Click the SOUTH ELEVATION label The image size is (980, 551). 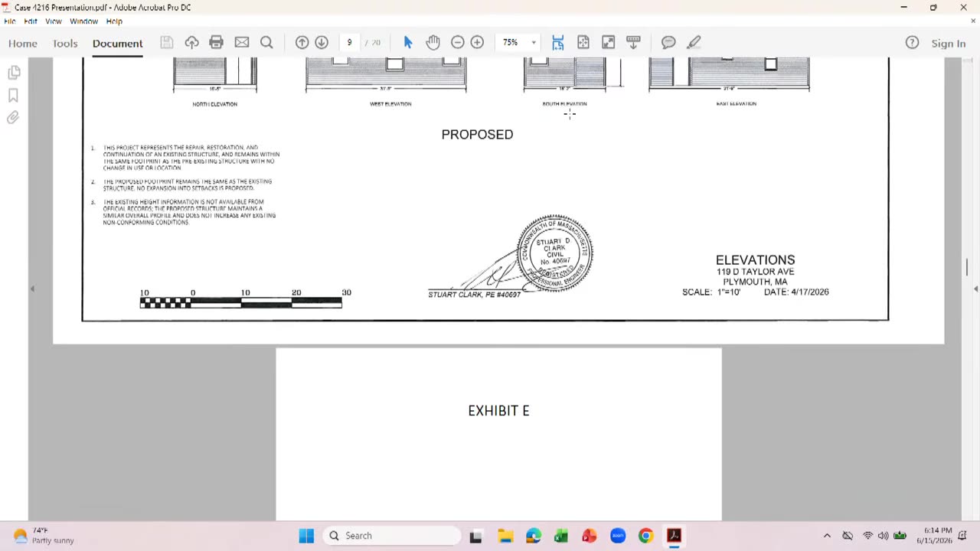(x=564, y=104)
